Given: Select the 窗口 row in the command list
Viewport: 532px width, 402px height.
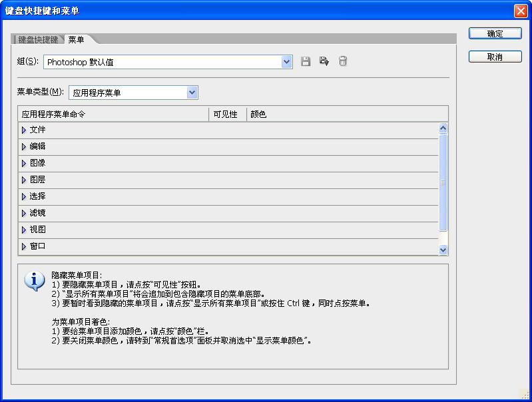Looking at the screenshot, I should pos(37,246).
